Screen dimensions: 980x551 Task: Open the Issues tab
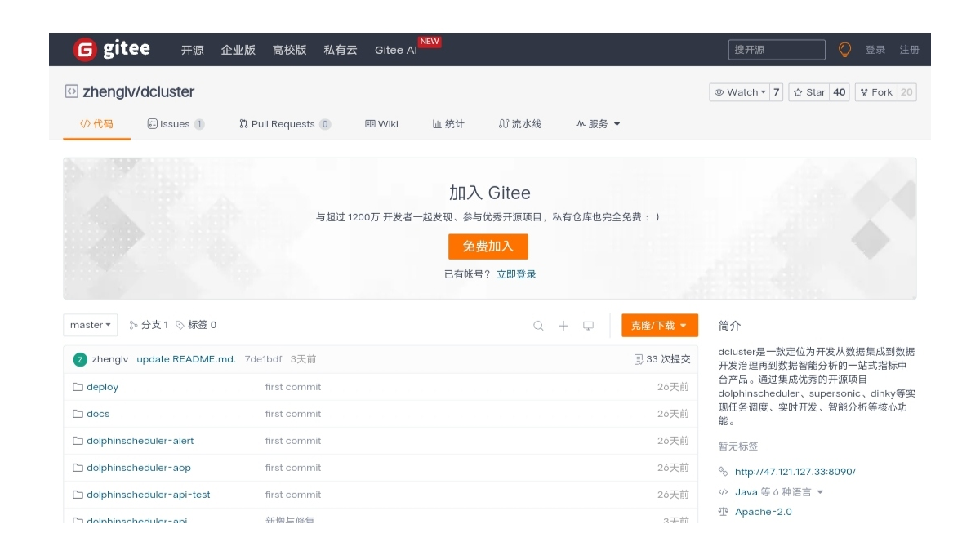point(176,124)
